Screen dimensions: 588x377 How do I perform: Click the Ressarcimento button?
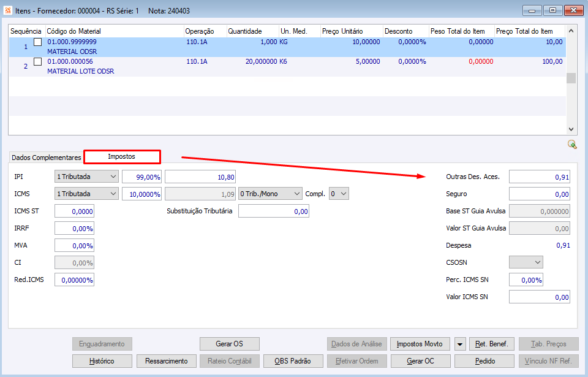tap(167, 361)
